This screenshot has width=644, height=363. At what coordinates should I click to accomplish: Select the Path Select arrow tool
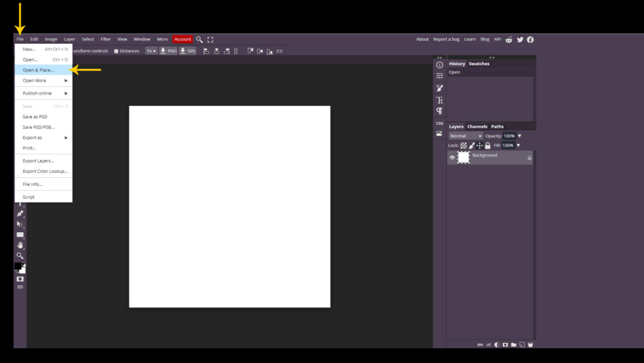pos(20,224)
